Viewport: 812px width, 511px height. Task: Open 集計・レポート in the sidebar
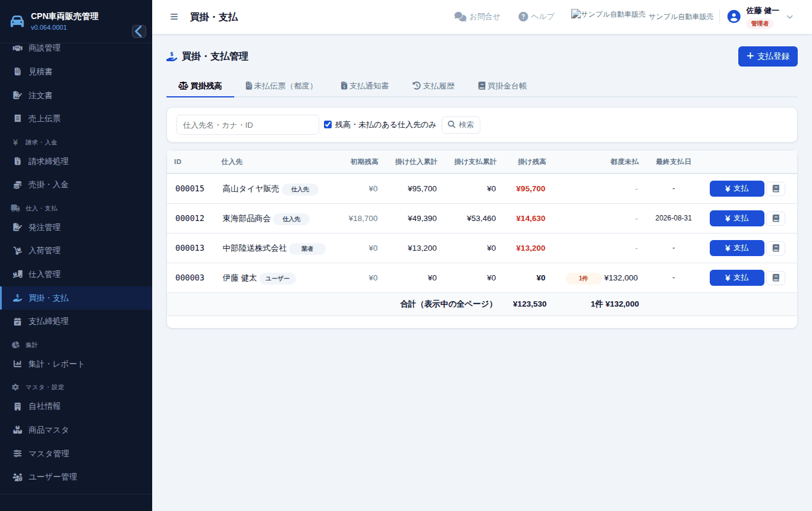[x=76, y=364]
